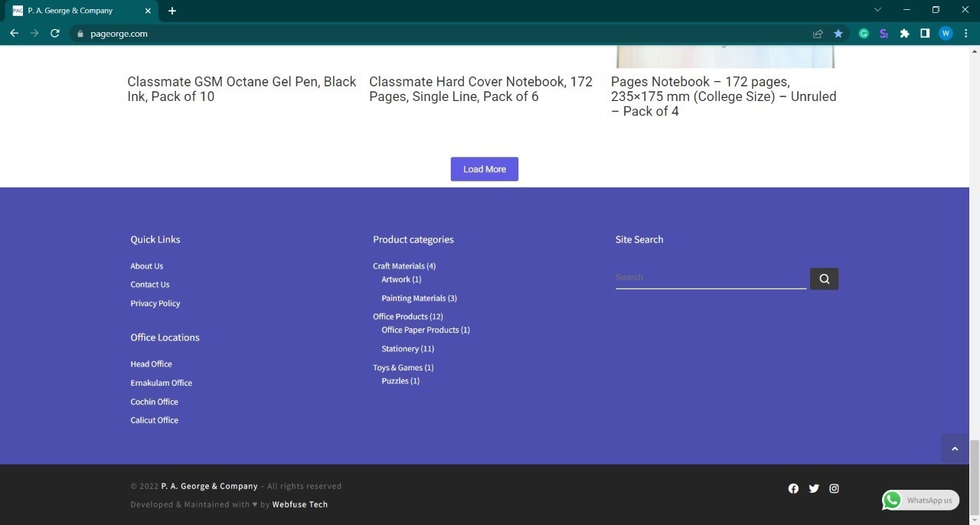Open the Painting Materials subcategory

tap(413, 298)
